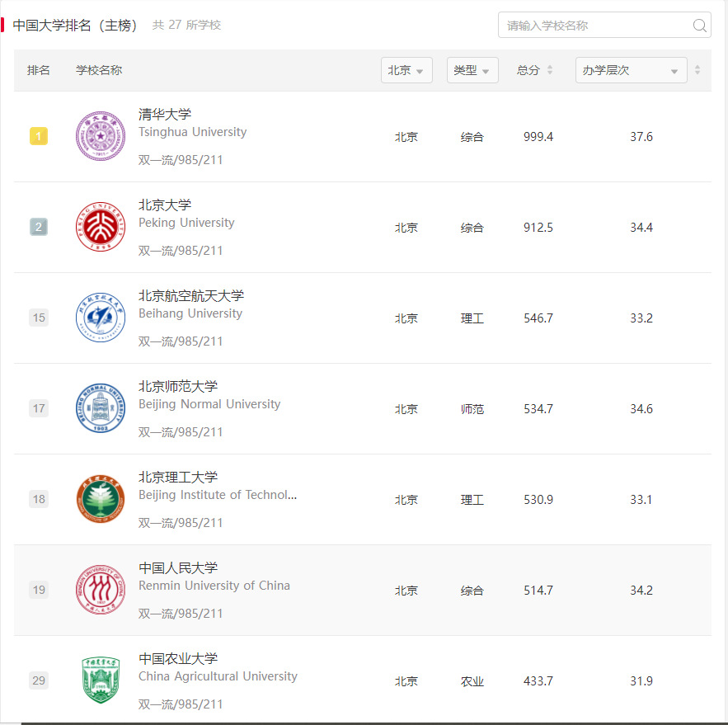The image size is (728, 725).
Task: Open Tsinghua University logo
Action: pos(101,136)
